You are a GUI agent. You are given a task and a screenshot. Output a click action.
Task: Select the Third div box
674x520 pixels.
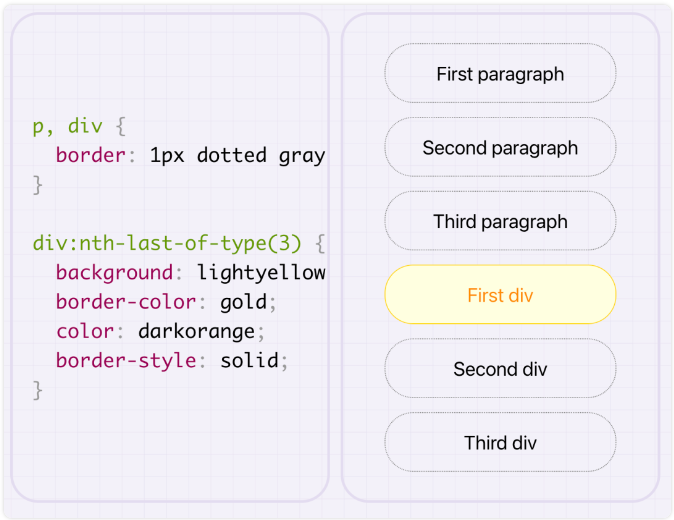tap(500, 443)
